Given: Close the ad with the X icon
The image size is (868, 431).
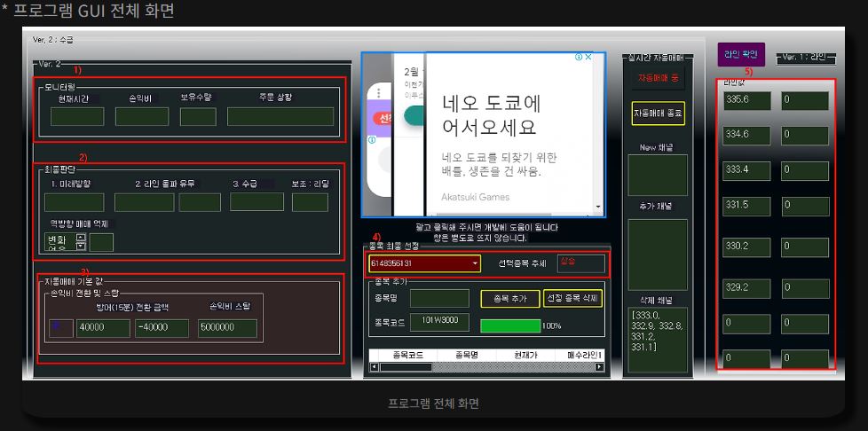Looking at the screenshot, I should (588, 57).
